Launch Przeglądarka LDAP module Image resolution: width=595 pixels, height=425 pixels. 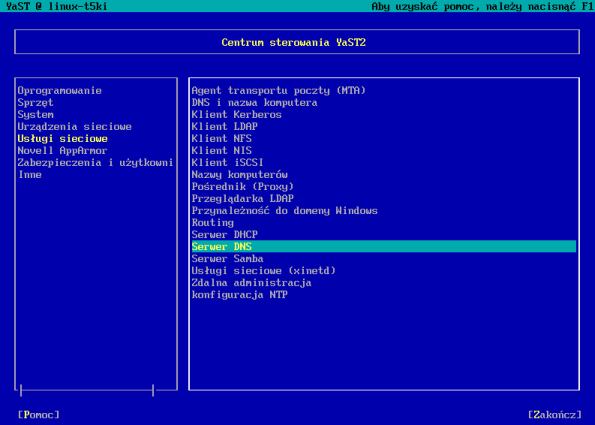[242, 199]
